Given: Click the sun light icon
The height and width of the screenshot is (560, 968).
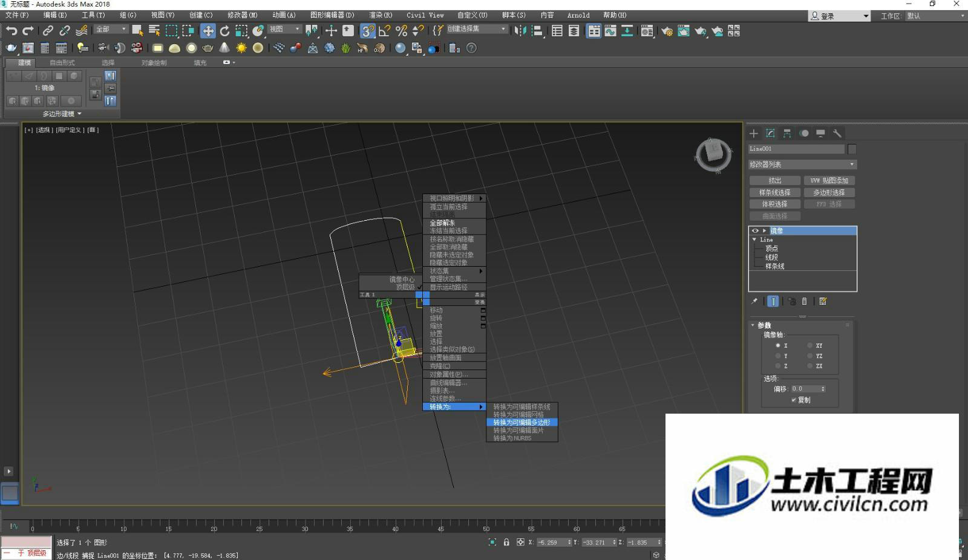Looking at the screenshot, I should (x=241, y=48).
